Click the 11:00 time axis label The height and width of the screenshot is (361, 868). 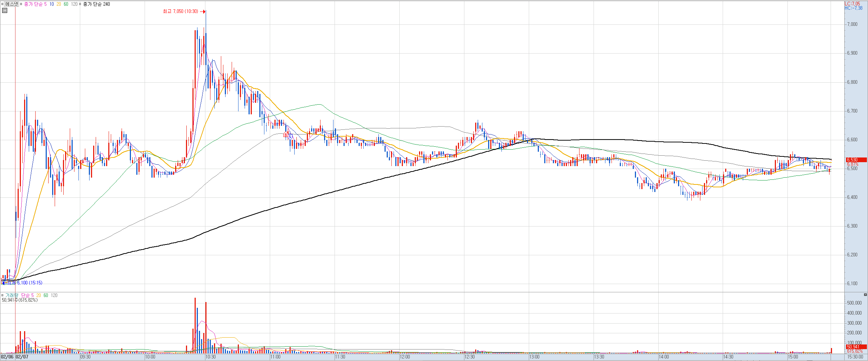[276, 357]
